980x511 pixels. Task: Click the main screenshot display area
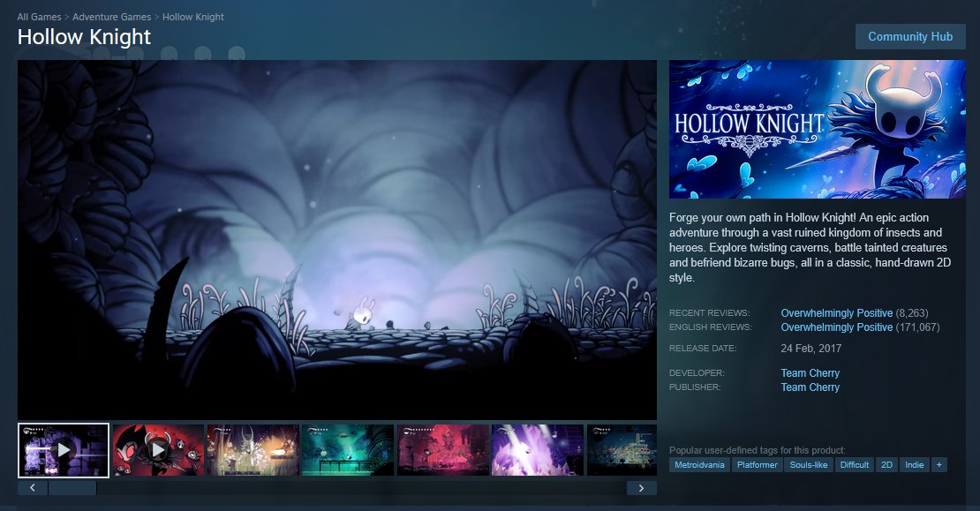(337, 240)
